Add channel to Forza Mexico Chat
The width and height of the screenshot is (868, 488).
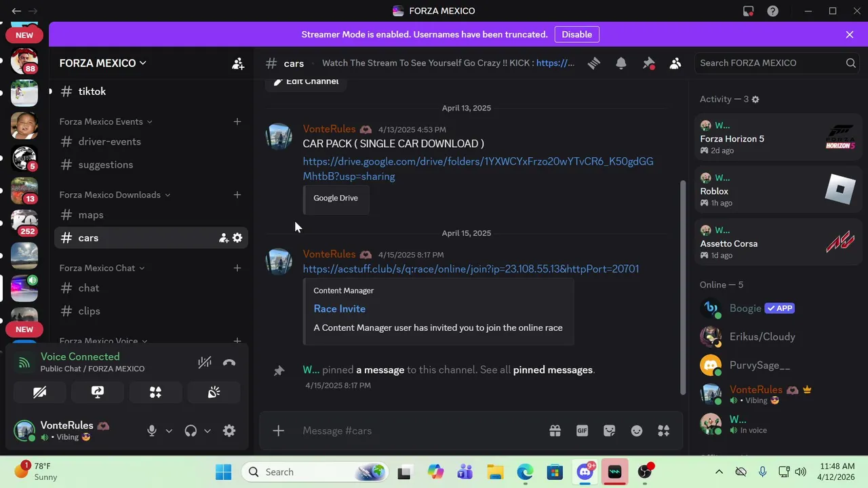[x=237, y=268]
